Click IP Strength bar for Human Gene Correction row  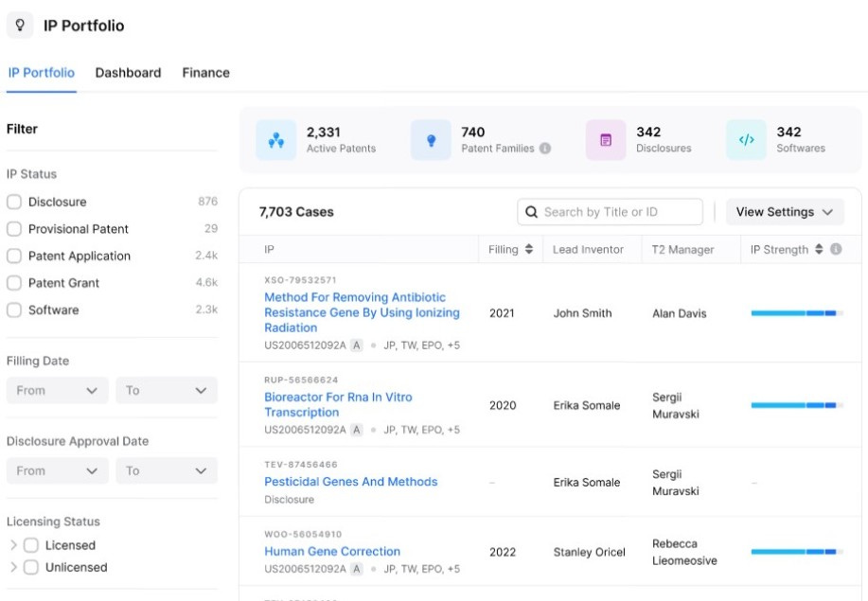797,552
